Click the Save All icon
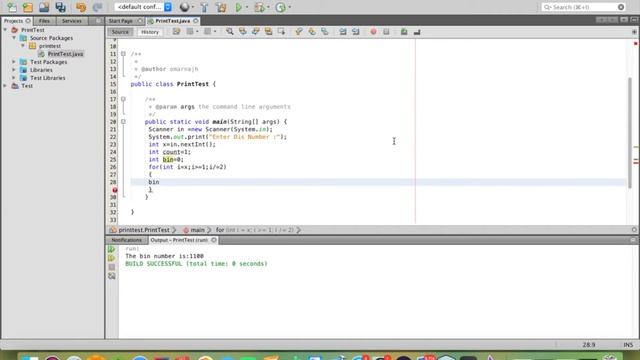 (x=60, y=7)
